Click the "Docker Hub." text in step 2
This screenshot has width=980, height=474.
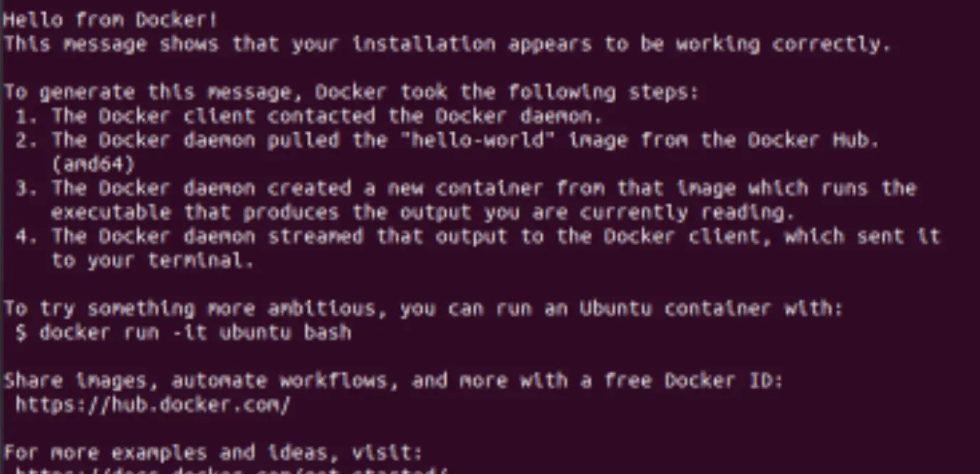[813, 140]
